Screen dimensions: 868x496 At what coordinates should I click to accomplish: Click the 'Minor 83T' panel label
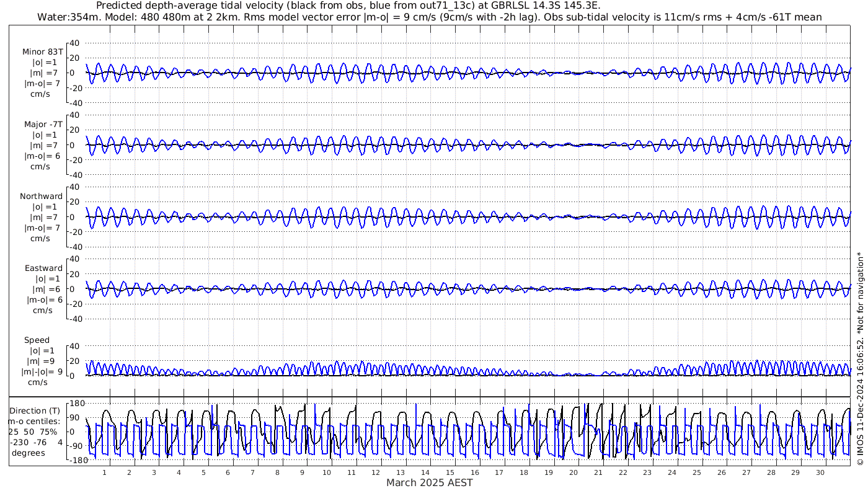tap(42, 52)
